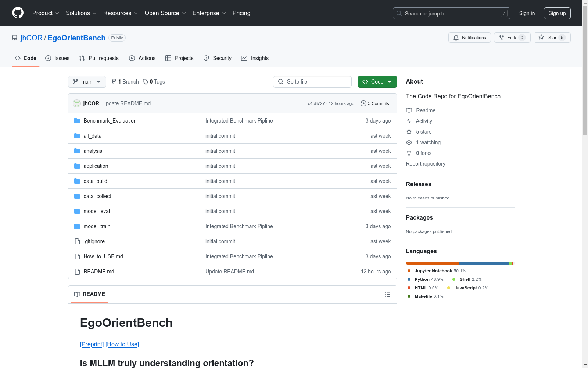View the Insights tab

point(255,58)
